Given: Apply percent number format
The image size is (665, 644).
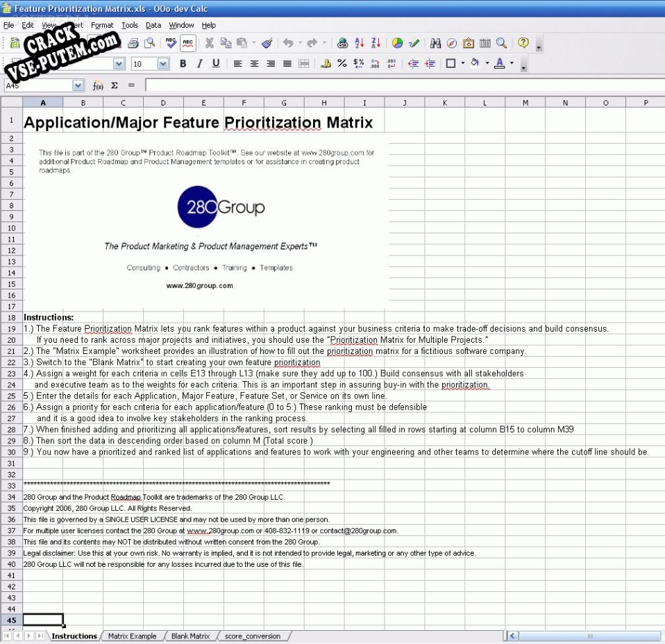Looking at the screenshot, I should coord(342,63).
